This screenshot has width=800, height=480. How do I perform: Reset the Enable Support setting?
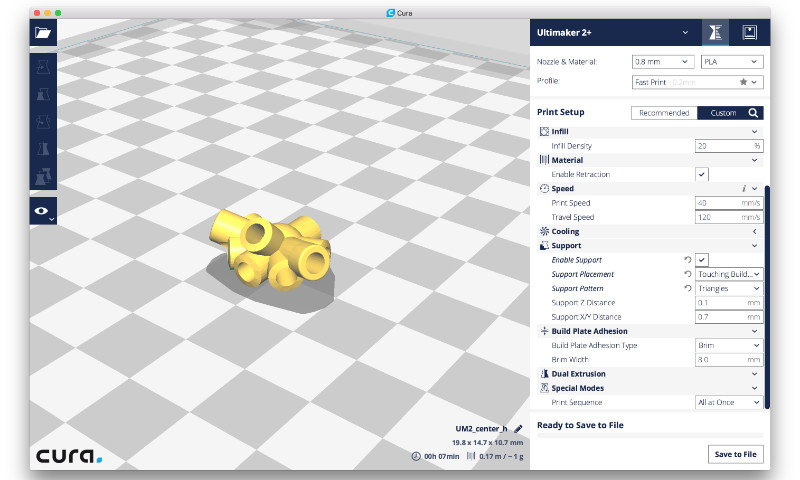(688, 260)
